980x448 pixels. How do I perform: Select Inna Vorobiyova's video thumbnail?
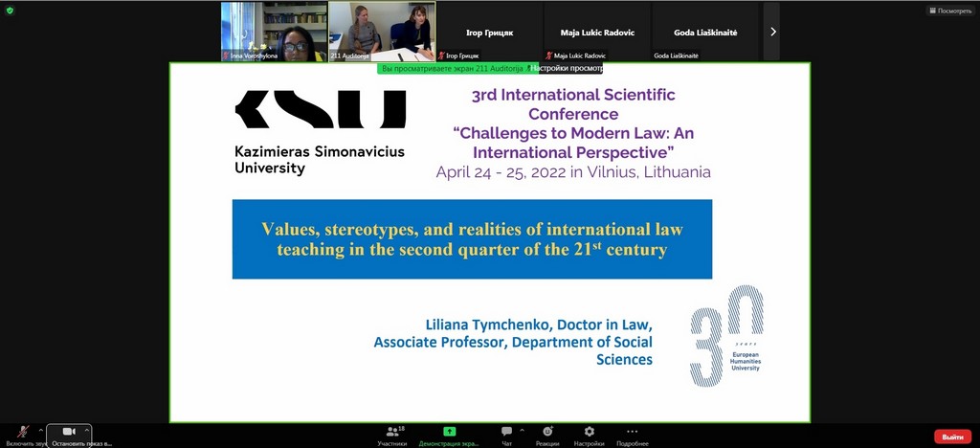274,31
